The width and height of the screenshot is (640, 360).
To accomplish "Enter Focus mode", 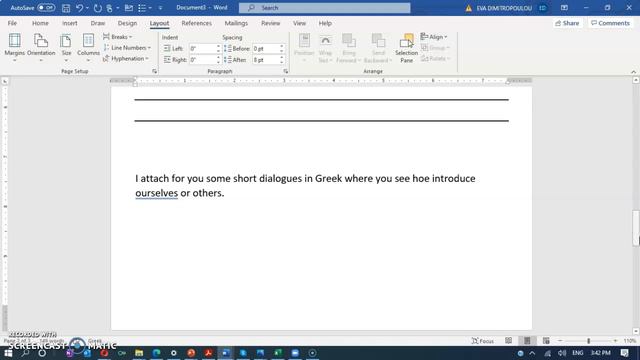I will point(483,340).
